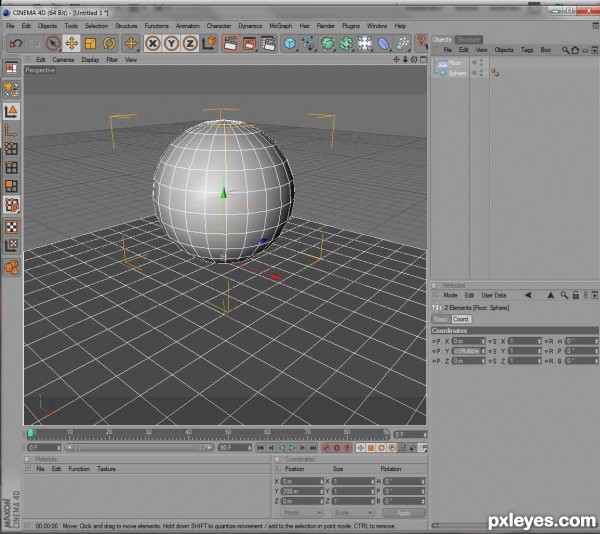The image size is (600, 534).
Task: Switch to Object Axis mode
Action: click(11, 130)
